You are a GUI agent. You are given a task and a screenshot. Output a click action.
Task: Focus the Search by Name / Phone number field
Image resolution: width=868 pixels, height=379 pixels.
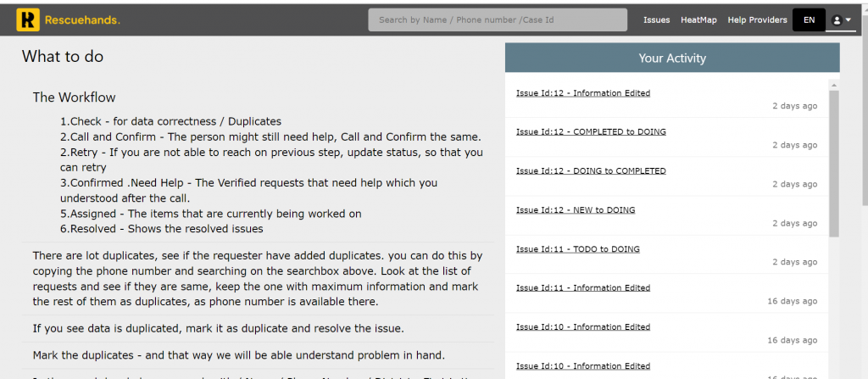498,20
